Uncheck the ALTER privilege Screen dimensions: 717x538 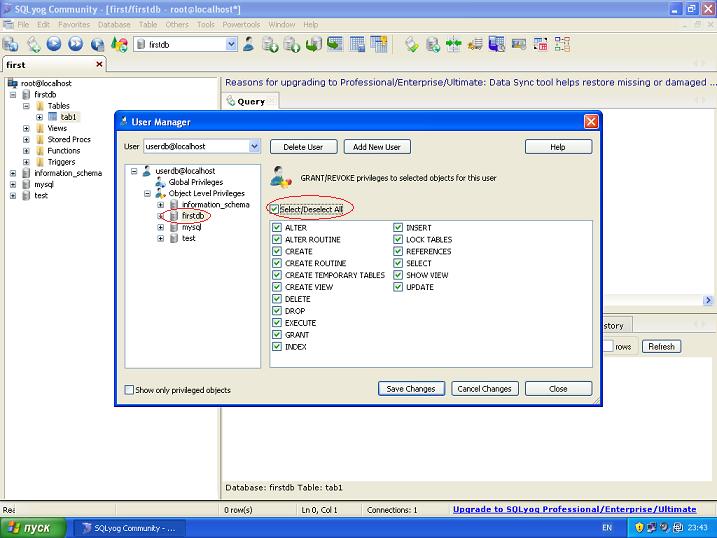(277, 227)
